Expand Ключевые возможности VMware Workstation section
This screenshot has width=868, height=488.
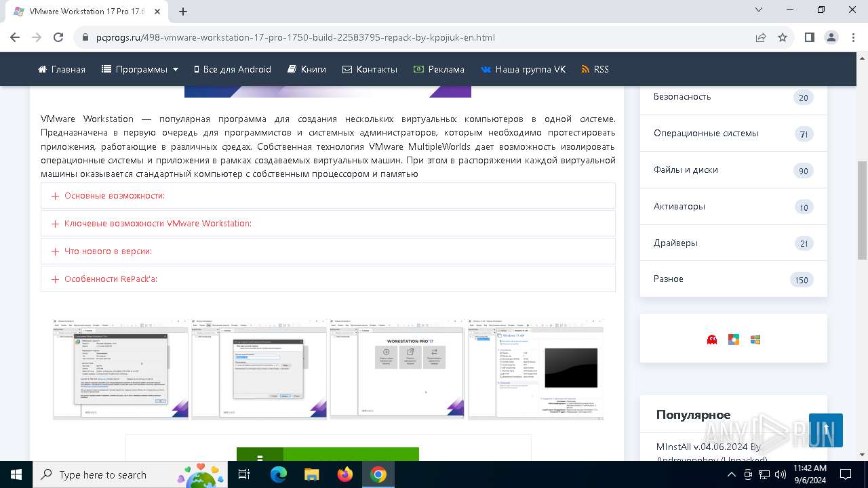click(x=328, y=223)
